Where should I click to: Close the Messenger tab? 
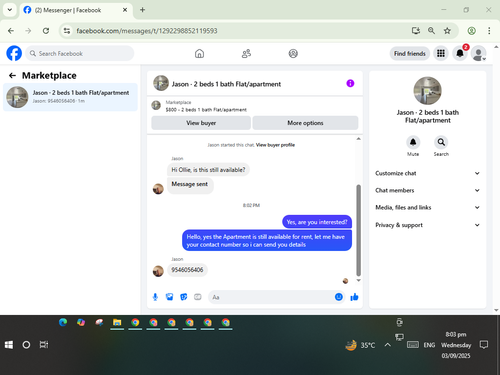coord(125,10)
